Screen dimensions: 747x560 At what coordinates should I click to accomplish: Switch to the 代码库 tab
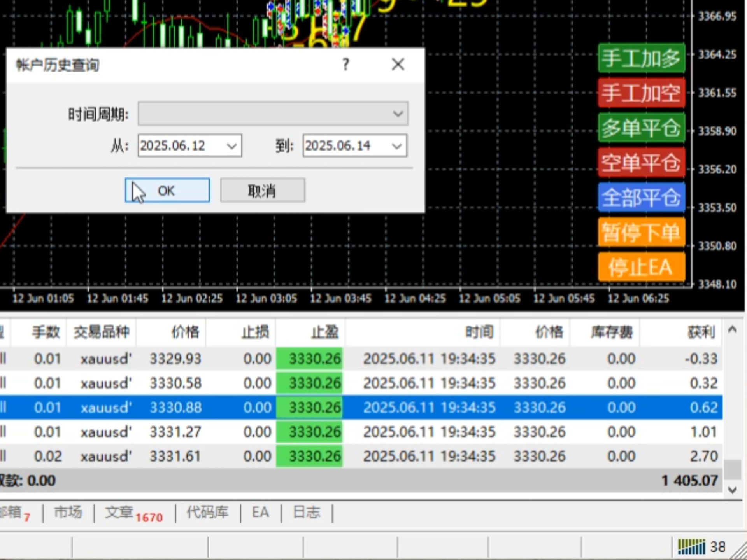[207, 512]
